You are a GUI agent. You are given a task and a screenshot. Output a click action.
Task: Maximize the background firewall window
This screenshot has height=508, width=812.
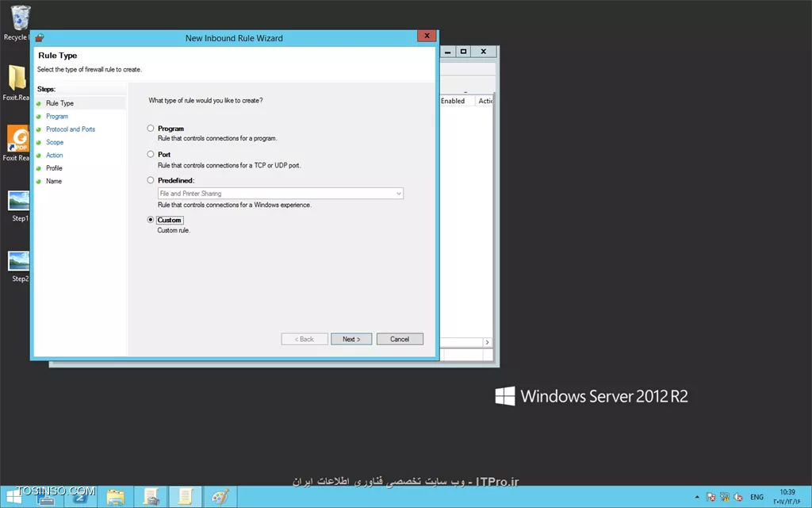click(x=463, y=52)
